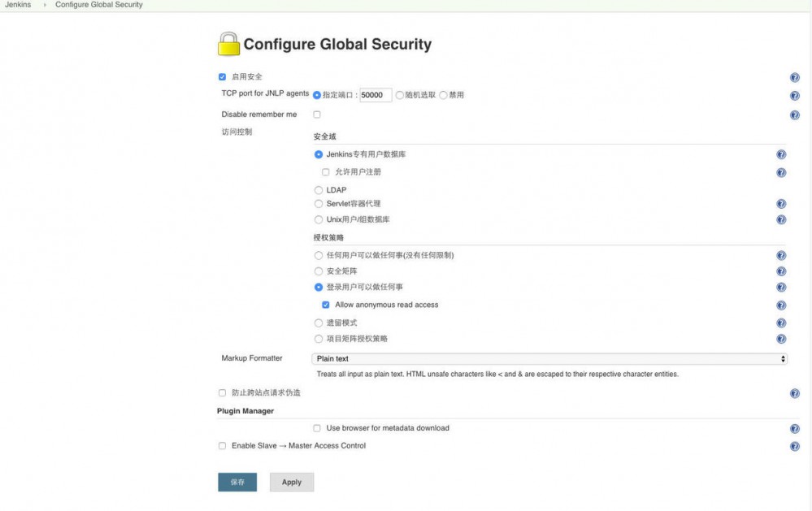Viewport: 812px width, 511px height.
Task: Open help for Servlet容器代理 option
Action: coord(781,204)
